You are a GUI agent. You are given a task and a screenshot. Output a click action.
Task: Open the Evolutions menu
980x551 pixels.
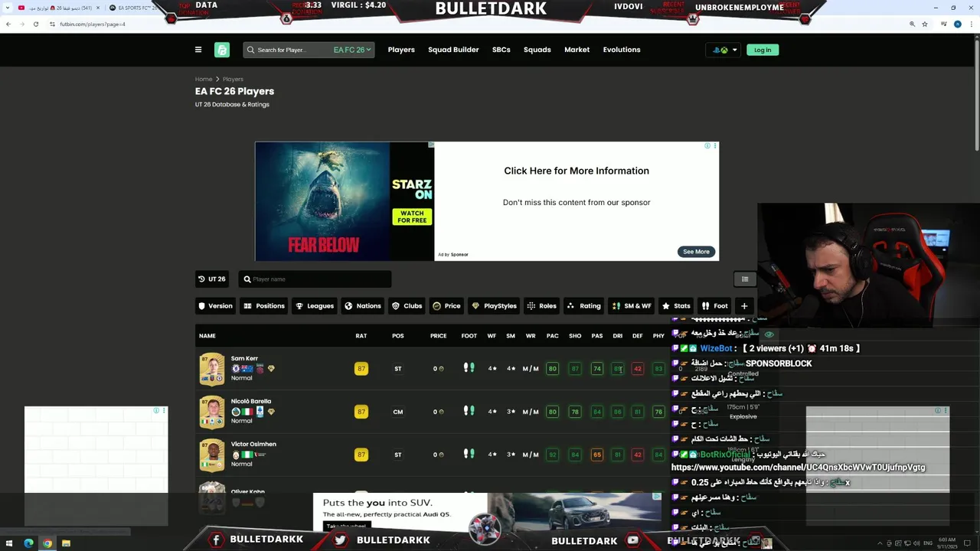pyautogui.click(x=622, y=50)
